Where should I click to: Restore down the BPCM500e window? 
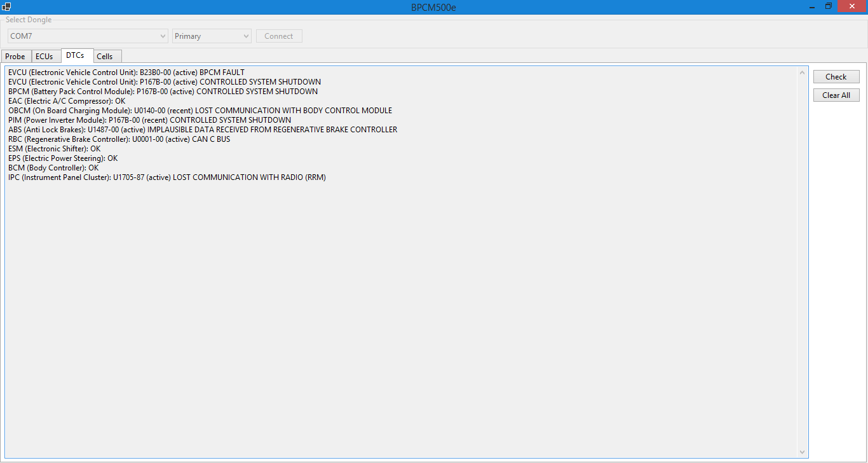(x=829, y=6)
